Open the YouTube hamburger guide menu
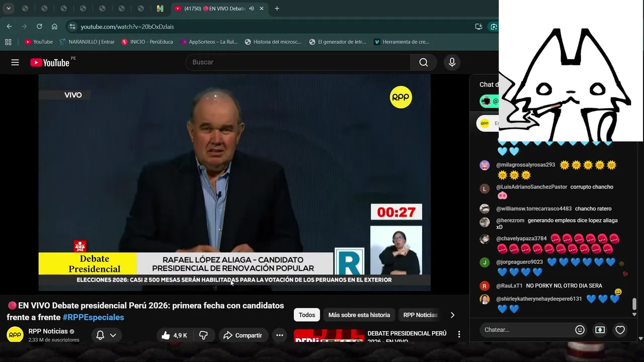Screen dimensions: 644x362 click(15, 62)
